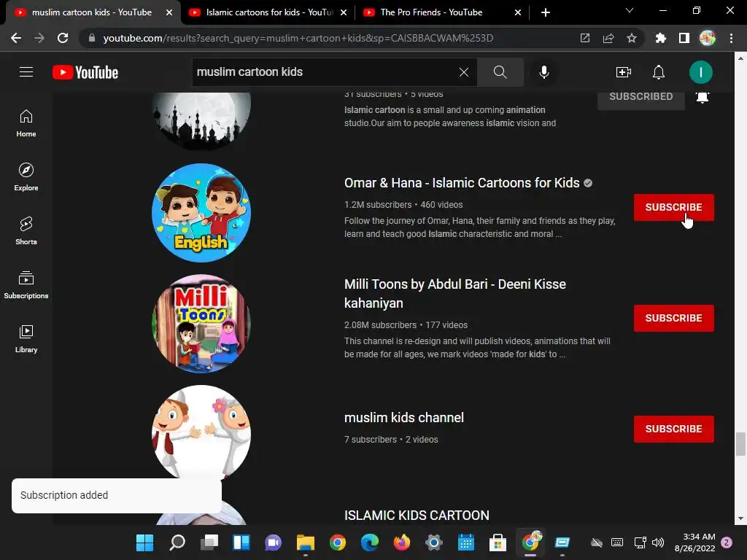
Task: View site information via the lock icon
Action: pyautogui.click(x=92, y=38)
